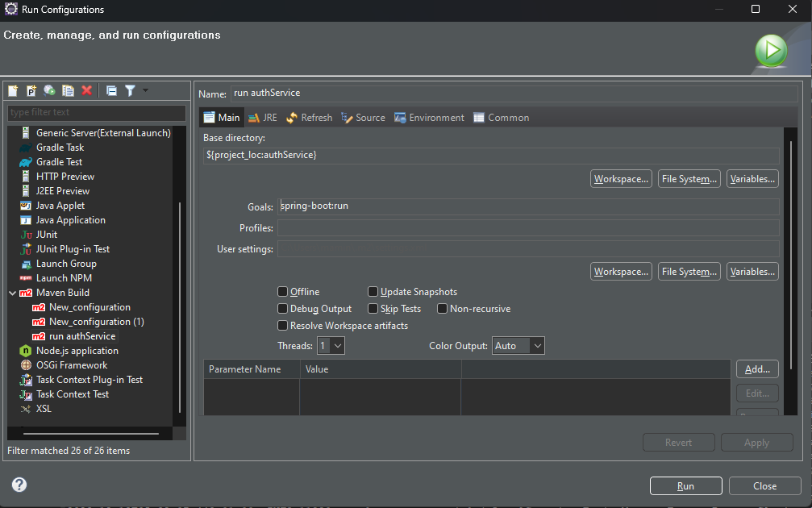Click the Export launch configuration icon

[49, 90]
